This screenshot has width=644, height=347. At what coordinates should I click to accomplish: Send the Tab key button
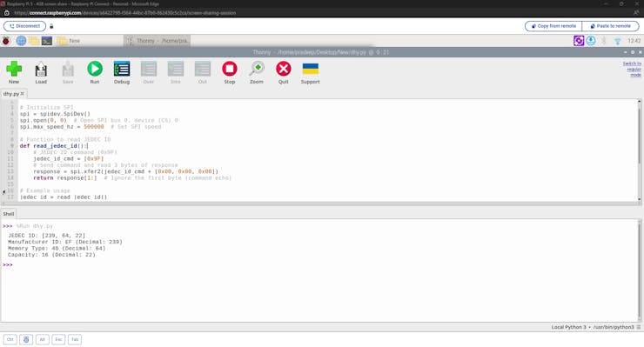click(x=75, y=339)
